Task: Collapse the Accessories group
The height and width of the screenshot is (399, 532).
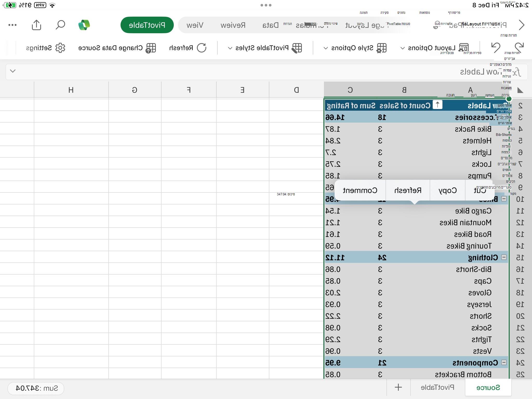Action: 504,117
